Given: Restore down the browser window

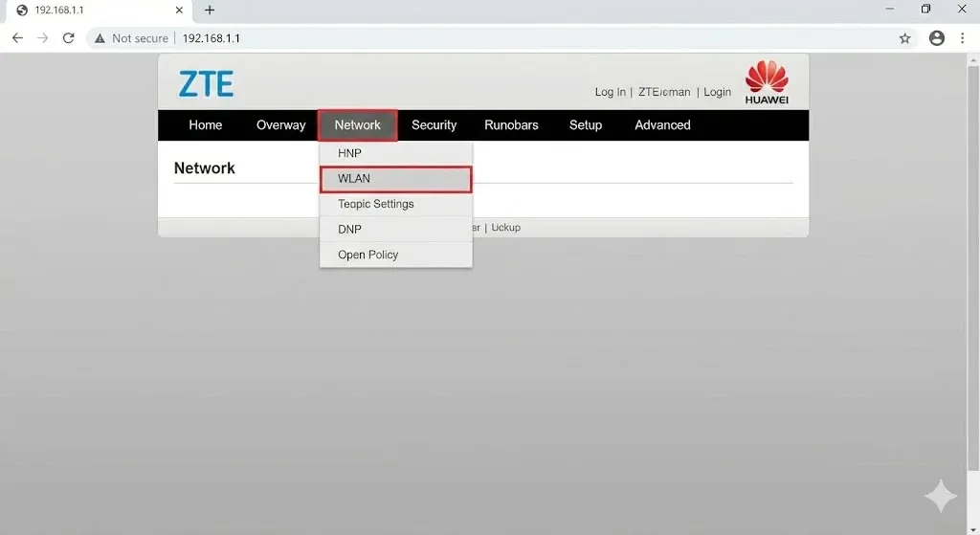Looking at the screenshot, I should [x=925, y=10].
